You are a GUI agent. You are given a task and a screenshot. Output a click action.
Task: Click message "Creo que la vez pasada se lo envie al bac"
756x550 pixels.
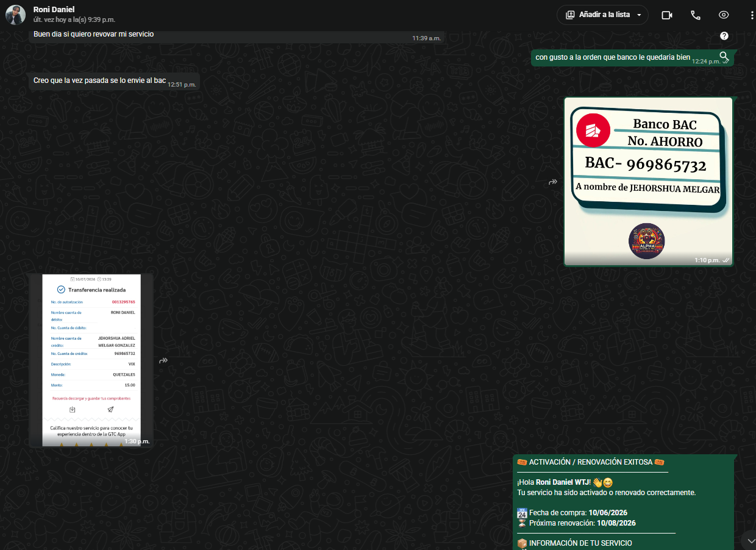(99, 80)
